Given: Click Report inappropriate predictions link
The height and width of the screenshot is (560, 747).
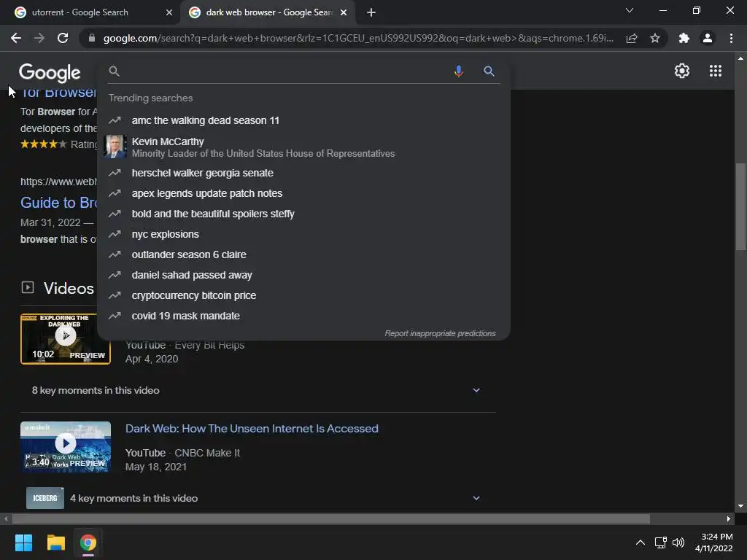Looking at the screenshot, I should coord(440,333).
